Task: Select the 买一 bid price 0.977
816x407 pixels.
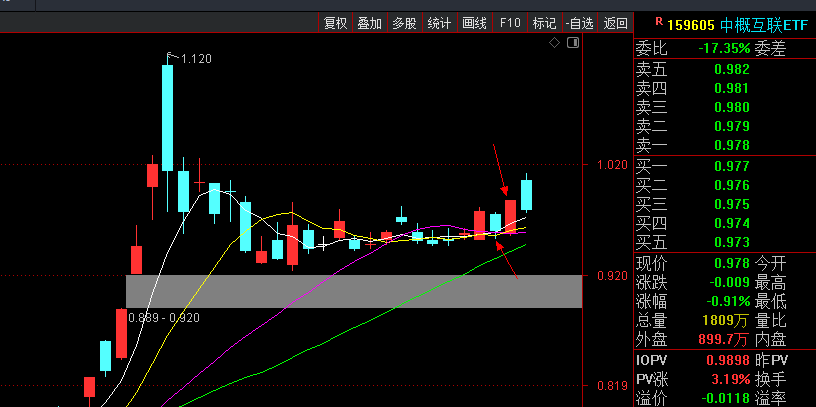Action: pos(732,166)
